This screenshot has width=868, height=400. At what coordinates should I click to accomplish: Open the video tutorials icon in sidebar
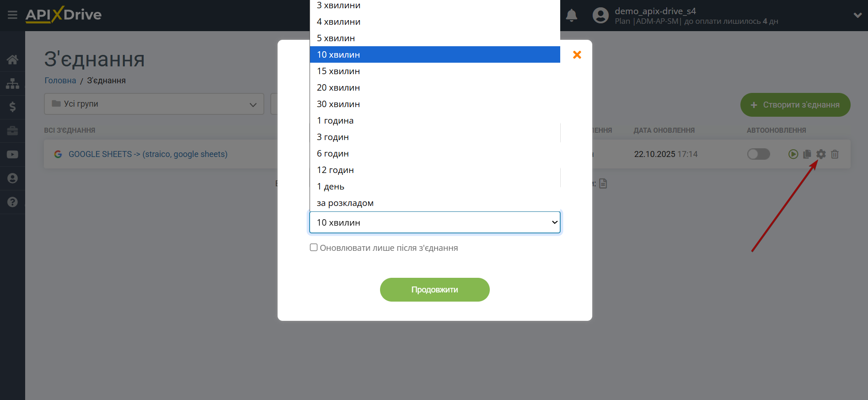pos(12,155)
